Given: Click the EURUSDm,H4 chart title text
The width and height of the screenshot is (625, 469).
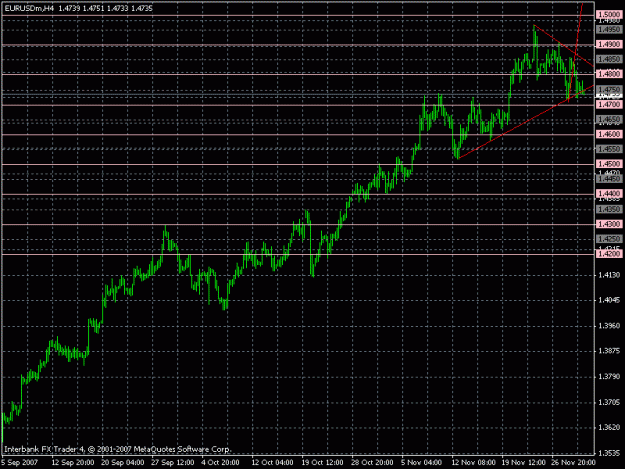Looking at the screenshot, I should point(29,8).
